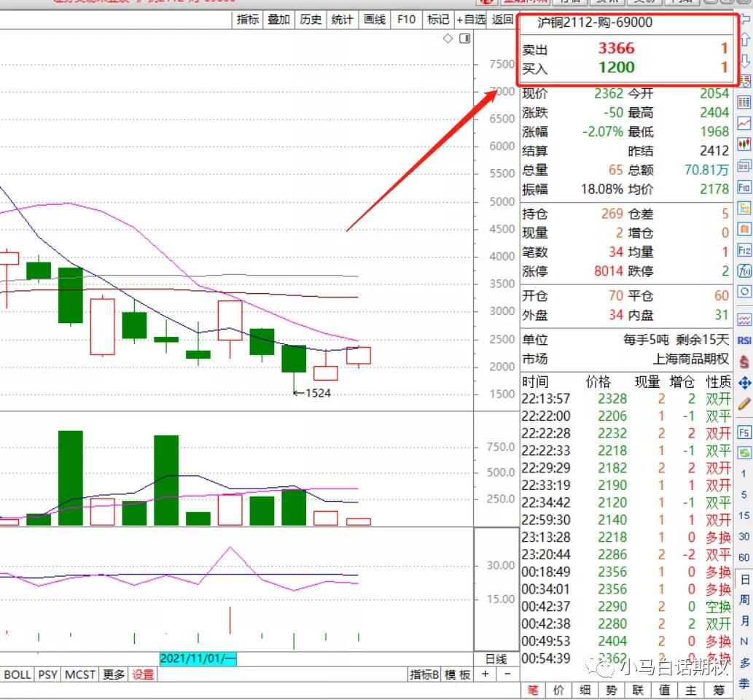Open the 指标B selector

point(424,674)
